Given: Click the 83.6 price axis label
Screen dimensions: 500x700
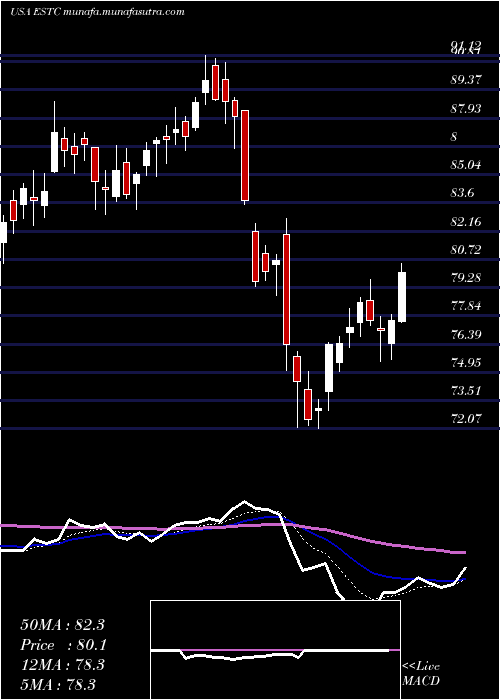Looking at the screenshot, I should pyautogui.click(x=463, y=193).
